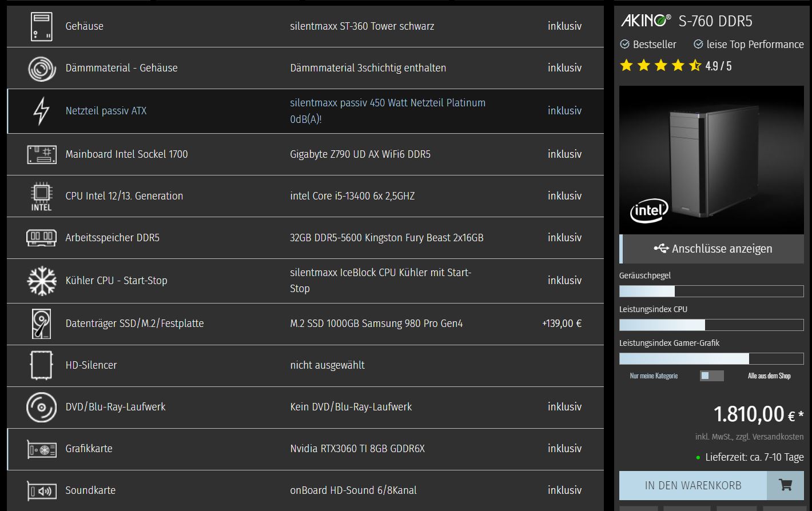Click the AKINO brand logo
The image size is (812, 511).
(x=646, y=21)
